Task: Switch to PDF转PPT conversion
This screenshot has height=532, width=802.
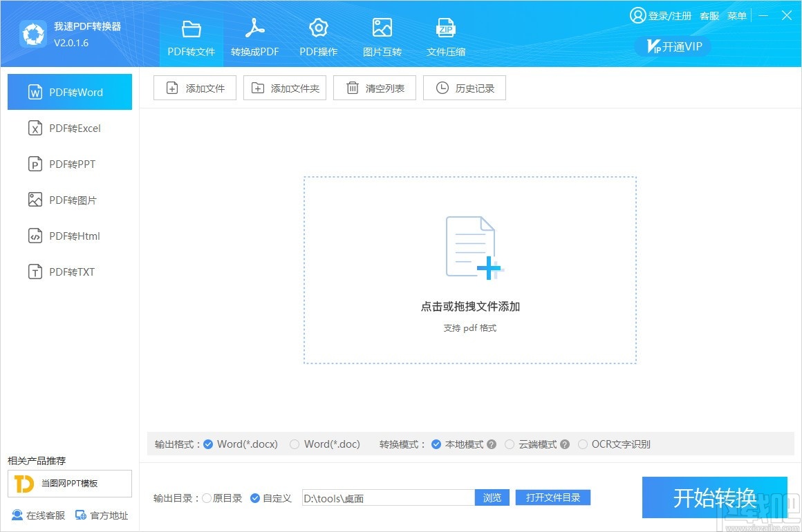Action: click(69, 164)
